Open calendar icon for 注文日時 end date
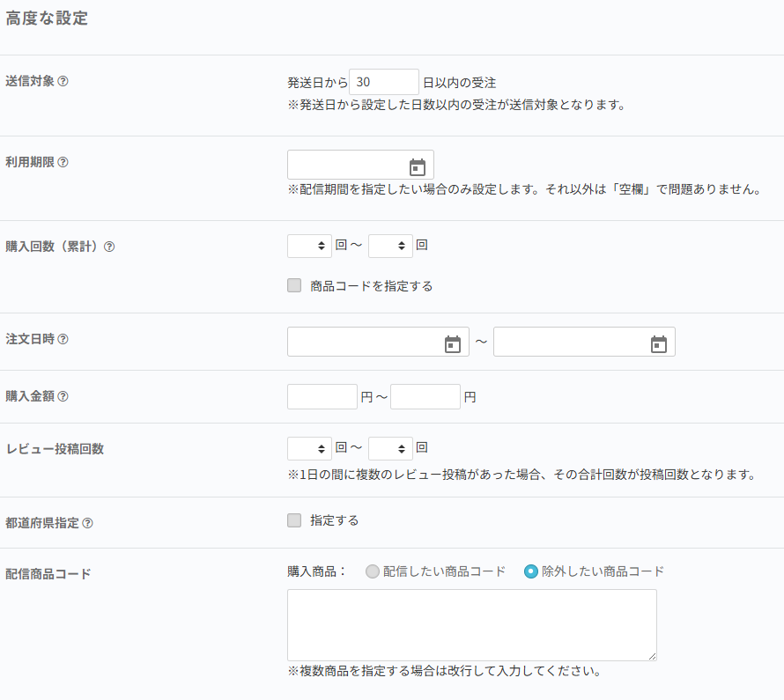The image size is (784, 700). 659,344
